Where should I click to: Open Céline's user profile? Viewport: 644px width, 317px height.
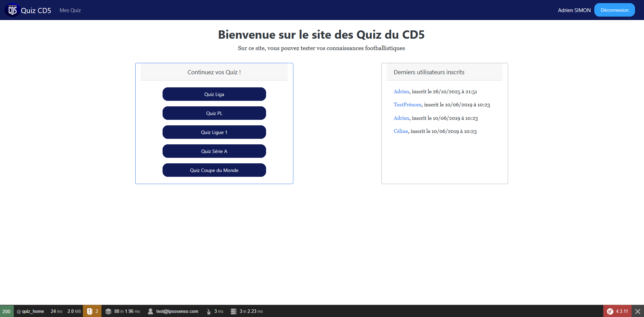pos(401,131)
